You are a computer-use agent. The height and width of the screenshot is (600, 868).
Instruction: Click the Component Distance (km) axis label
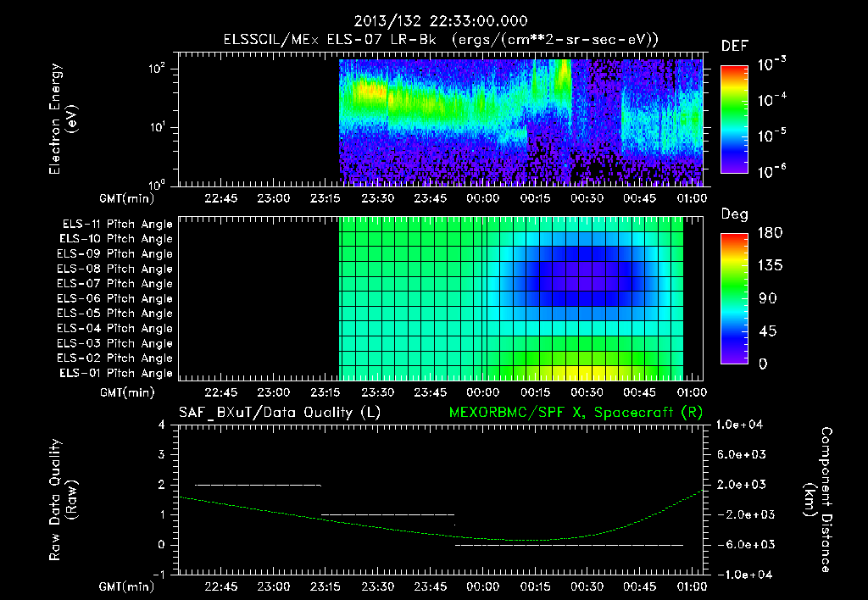point(818,500)
